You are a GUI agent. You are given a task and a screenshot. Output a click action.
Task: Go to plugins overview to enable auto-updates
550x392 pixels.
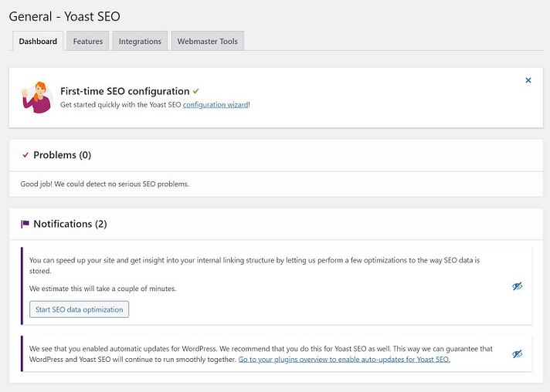(x=344, y=360)
